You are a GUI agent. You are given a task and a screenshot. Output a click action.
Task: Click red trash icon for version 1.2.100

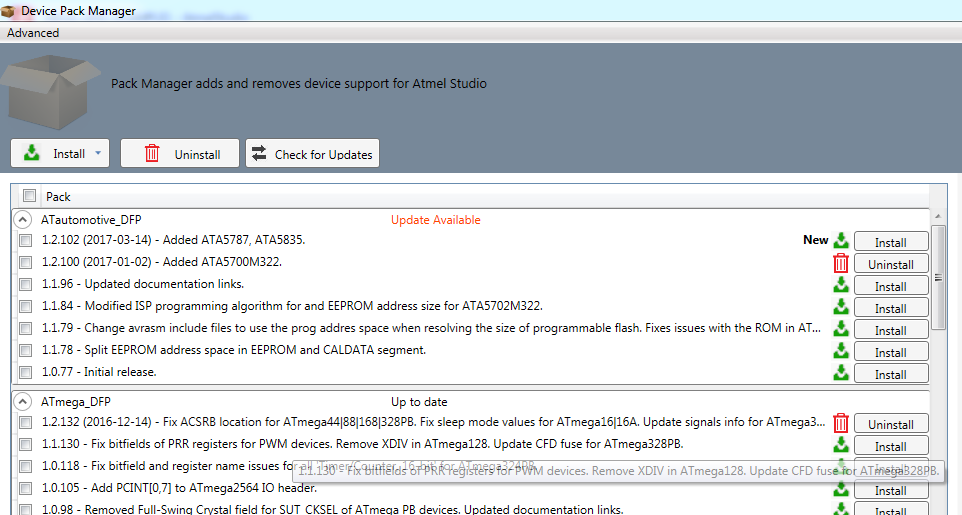841,263
